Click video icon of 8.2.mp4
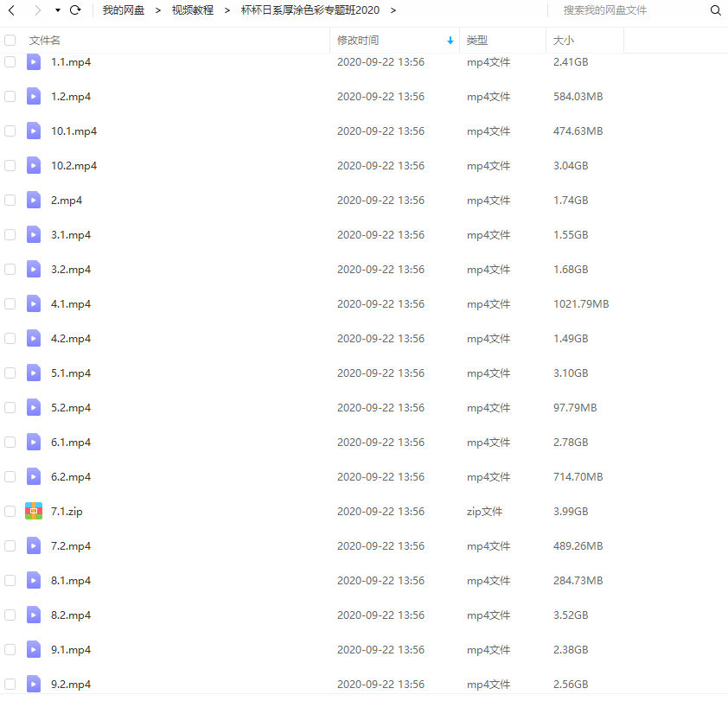This screenshot has height=701, width=728. [x=34, y=615]
